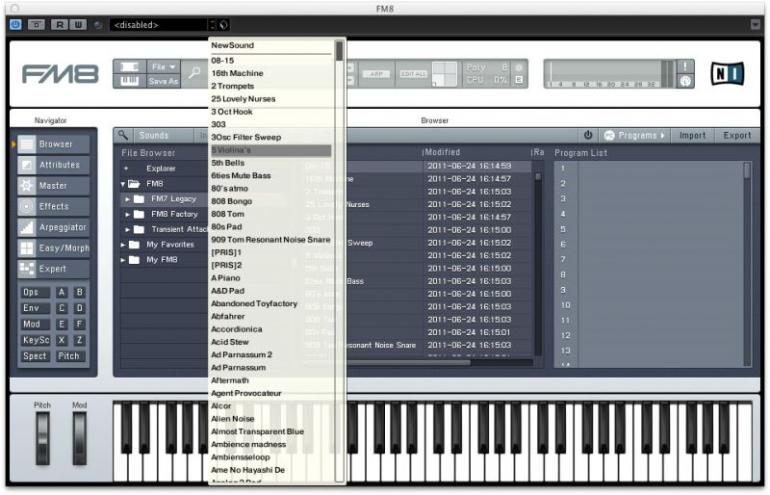Expand the FM8 Factory folder
This screenshot has width=770, height=495.
127,214
